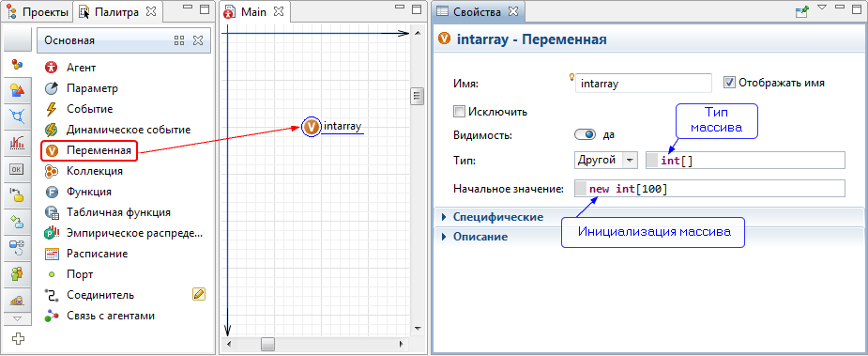Toggle the Видимость switch
The image size is (868, 356).
pyautogui.click(x=586, y=134)
